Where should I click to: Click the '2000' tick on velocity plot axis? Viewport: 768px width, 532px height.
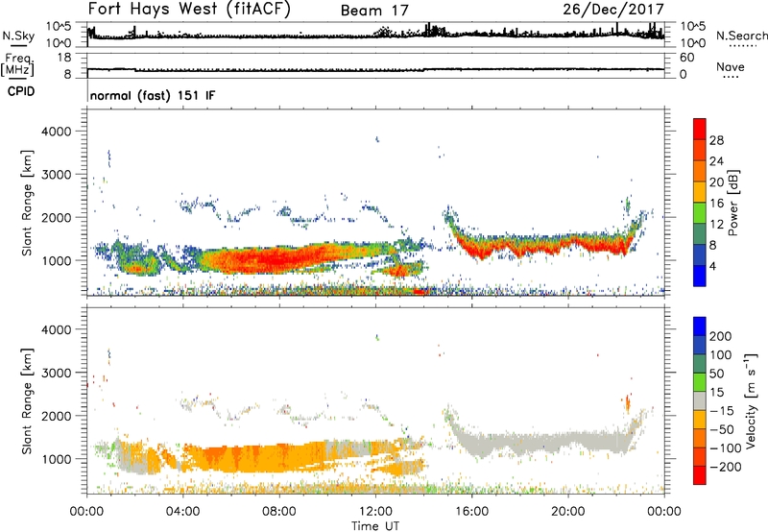click(x=57, y=416)
